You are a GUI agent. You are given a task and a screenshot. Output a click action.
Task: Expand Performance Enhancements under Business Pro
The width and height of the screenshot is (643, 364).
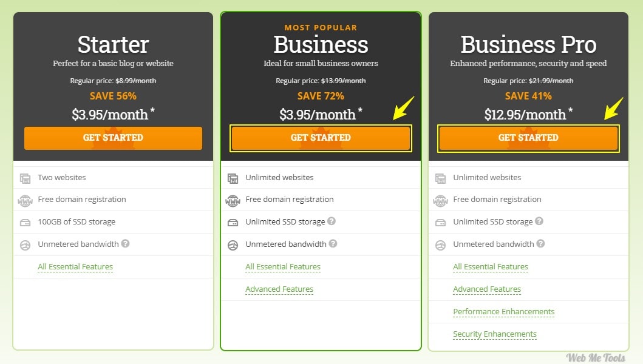[503, 312]
